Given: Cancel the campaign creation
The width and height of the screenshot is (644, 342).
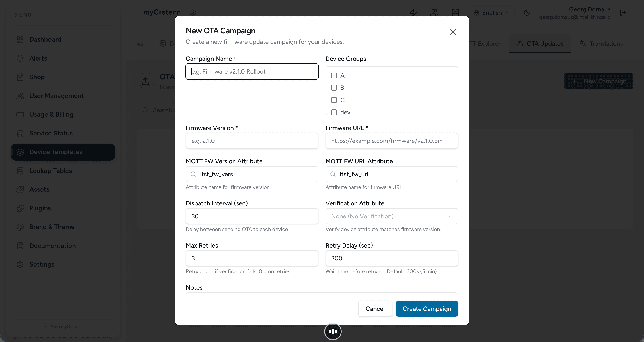Looking at the screenshot, I should [x=375, y=309].
